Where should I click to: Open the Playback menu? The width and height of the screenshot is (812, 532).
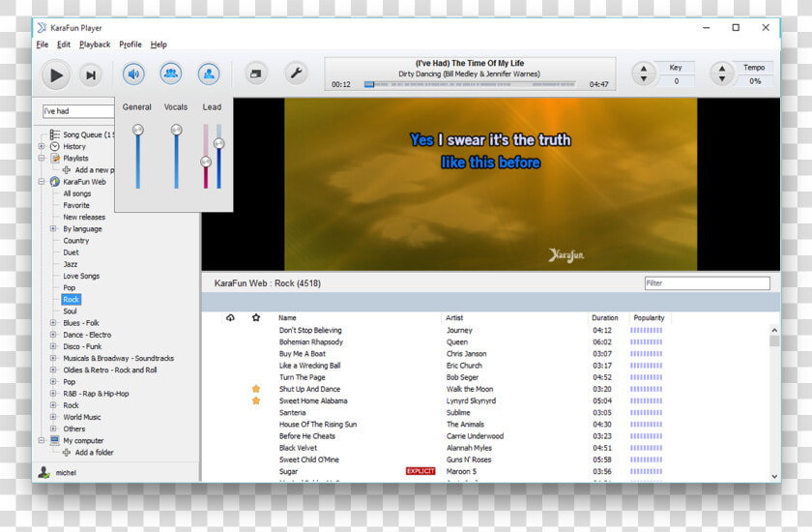tap(95, 44)
